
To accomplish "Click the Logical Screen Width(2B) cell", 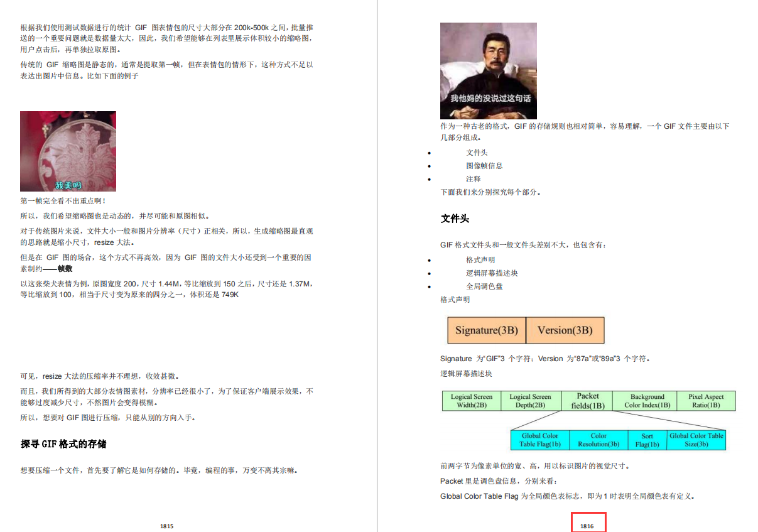I will click(472, 401).
